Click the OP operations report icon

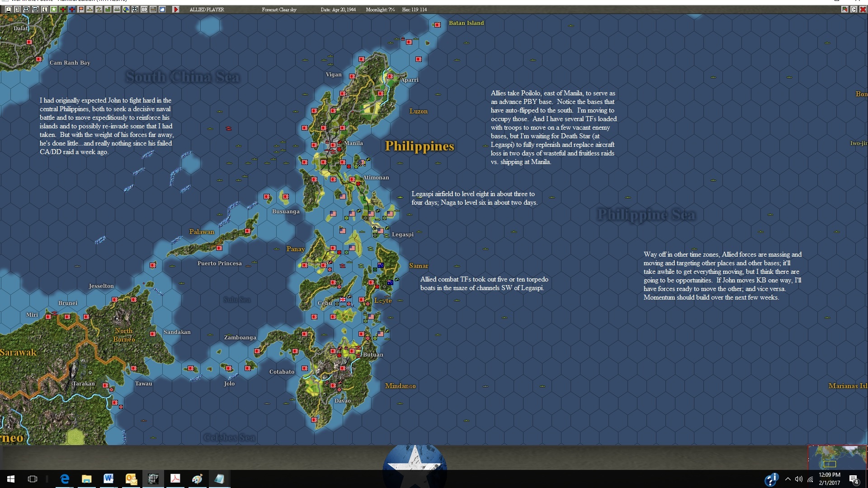[144, 9]
